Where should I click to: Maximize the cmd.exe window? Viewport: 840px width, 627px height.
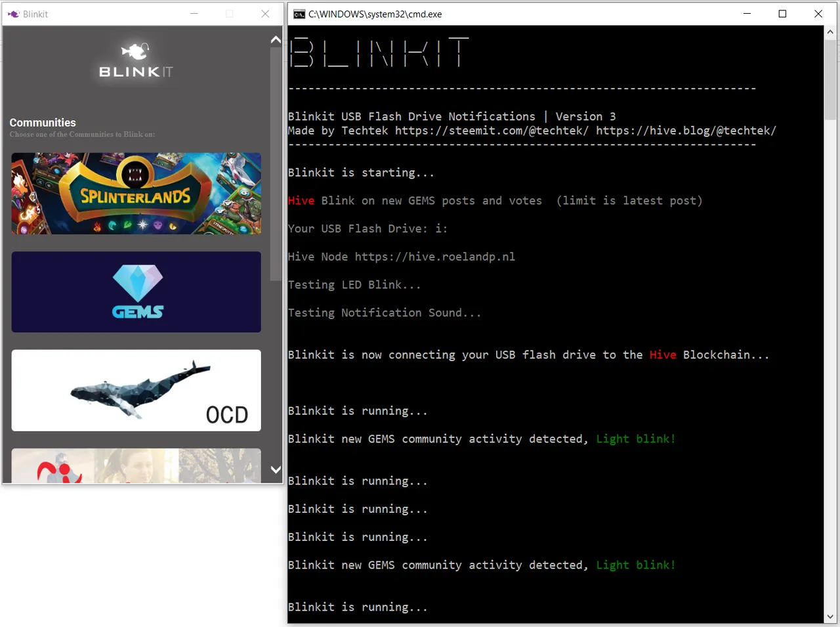[x=782, y=14]
